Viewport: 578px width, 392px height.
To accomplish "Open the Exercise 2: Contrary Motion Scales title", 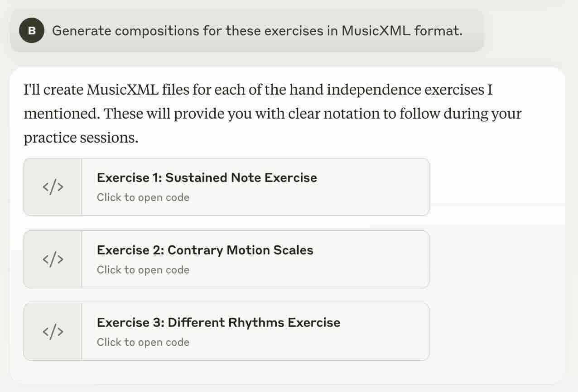I will click(205, 250).
